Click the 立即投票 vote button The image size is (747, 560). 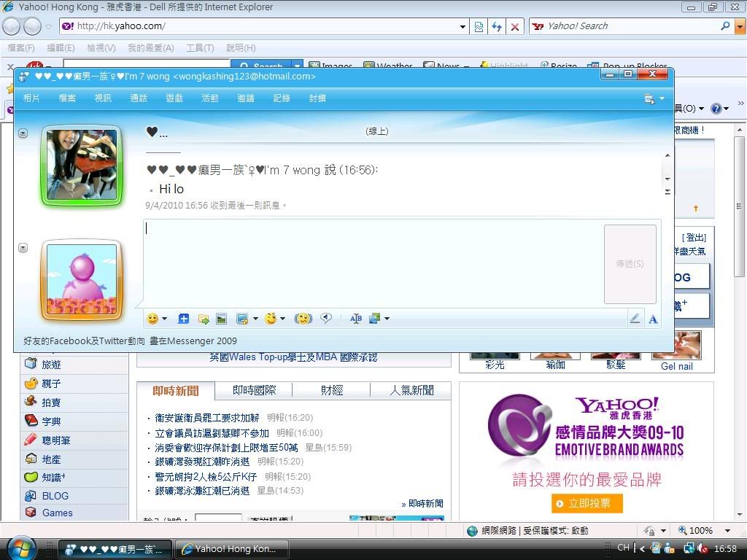point(587,504)
